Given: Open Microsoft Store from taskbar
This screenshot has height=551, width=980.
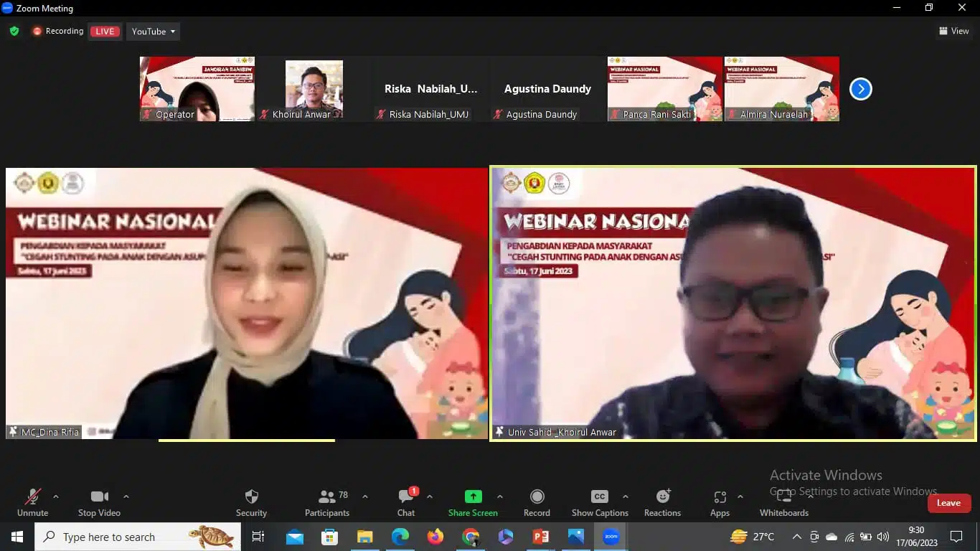Looking at the screenshot, I should click(329, 537).
